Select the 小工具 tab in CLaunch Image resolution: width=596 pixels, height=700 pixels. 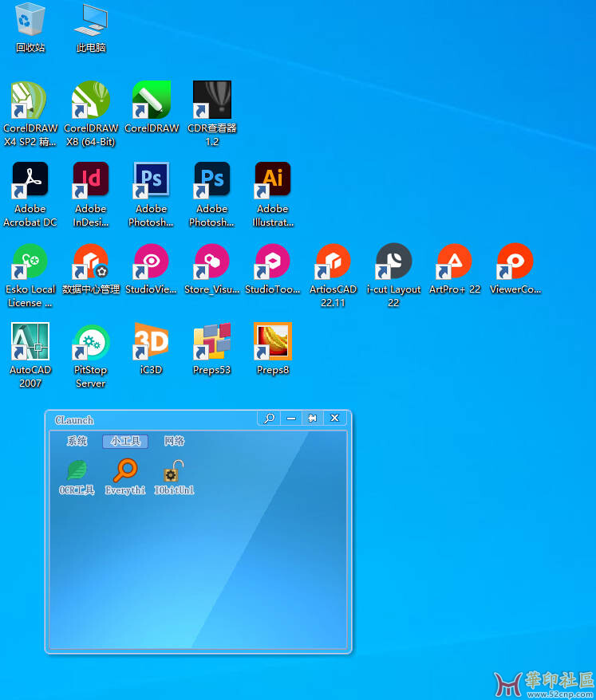tap(125, 441)
